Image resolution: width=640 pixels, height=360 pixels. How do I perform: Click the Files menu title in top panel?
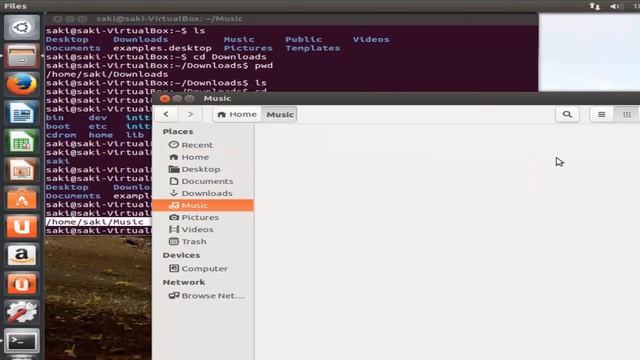[16, 6]
